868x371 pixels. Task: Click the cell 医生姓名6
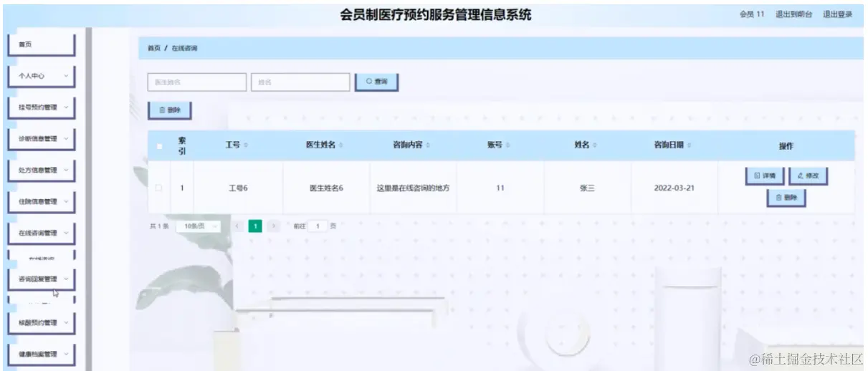(x=326, y=188)
